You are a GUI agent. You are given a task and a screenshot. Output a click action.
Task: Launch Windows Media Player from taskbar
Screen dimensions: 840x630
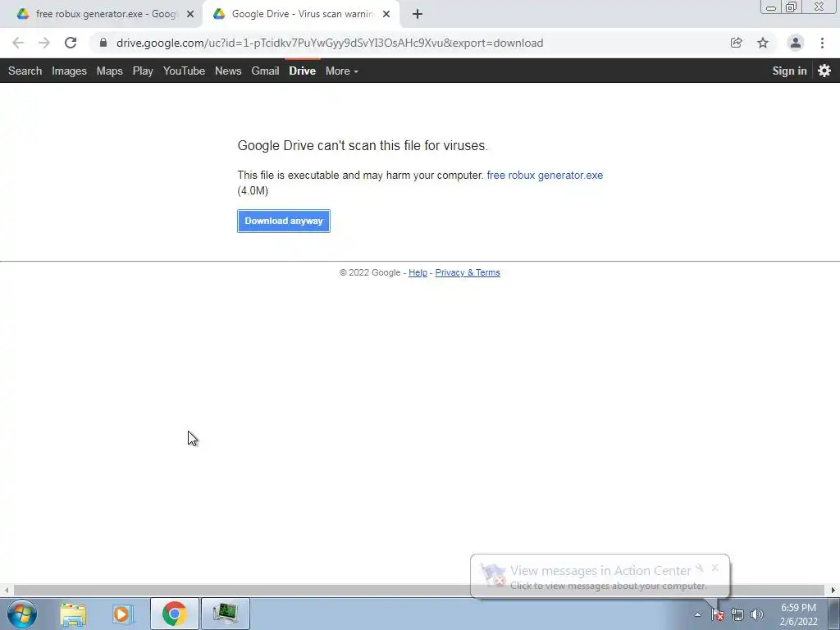point(121,614)
